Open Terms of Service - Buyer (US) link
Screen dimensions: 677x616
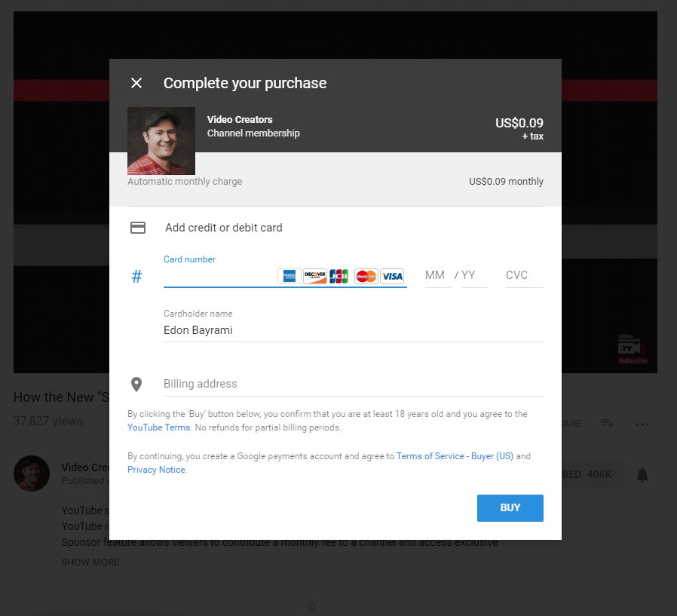point(455,456)
